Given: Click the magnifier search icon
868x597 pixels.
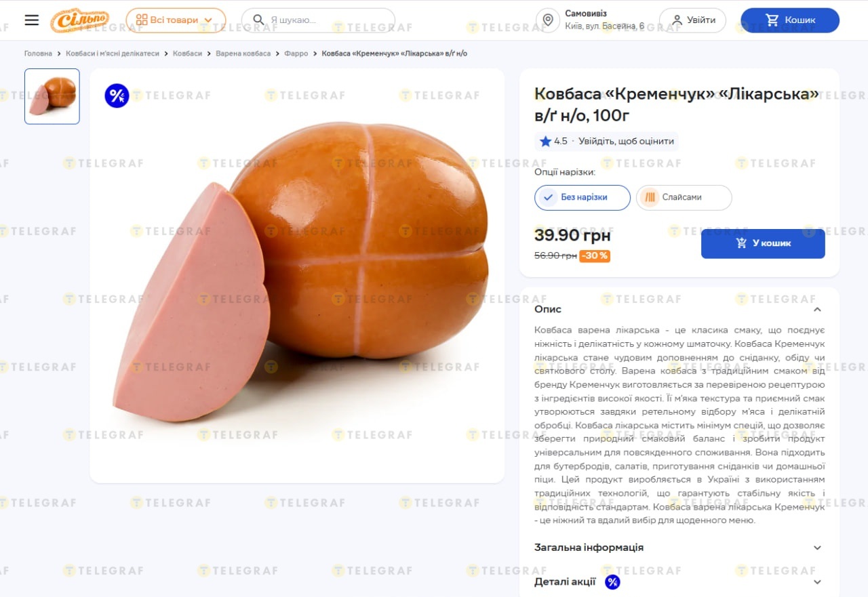Looking at the screenshot, I should tap(258, 20).
